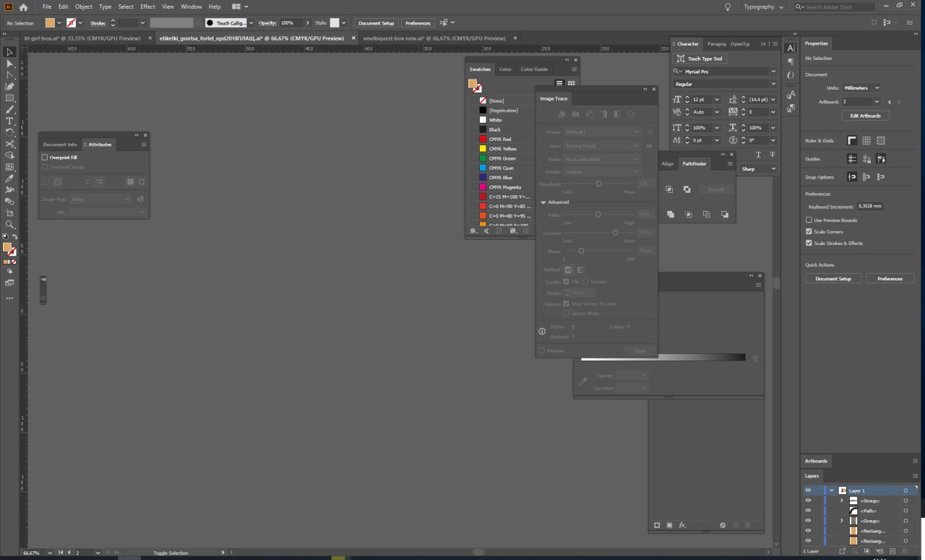The width and height of the screenshot is (925, 560).
Task: Toggle the Preview checkbox in Image Trace
Action: [x=542, y=350]
